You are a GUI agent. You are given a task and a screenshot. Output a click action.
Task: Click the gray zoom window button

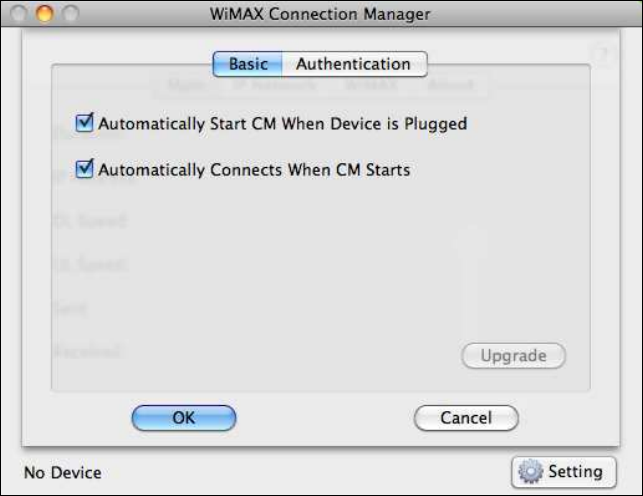68,14
